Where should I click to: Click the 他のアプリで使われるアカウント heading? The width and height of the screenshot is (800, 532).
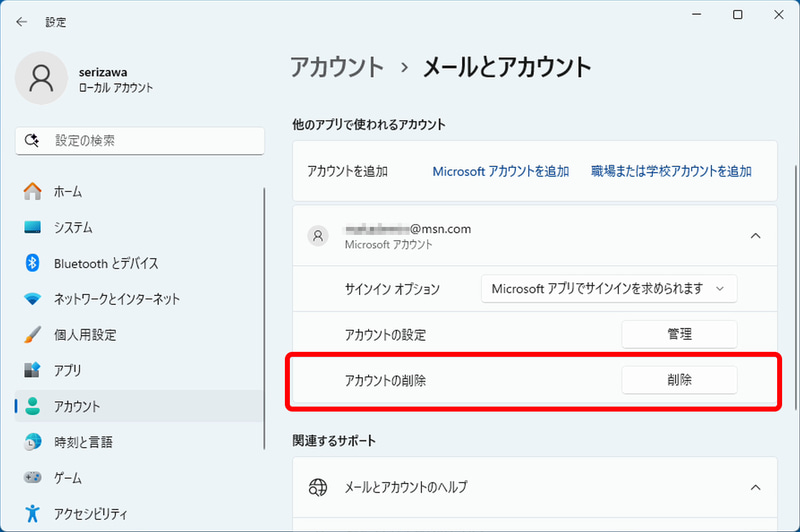click(x=369, y=124)
